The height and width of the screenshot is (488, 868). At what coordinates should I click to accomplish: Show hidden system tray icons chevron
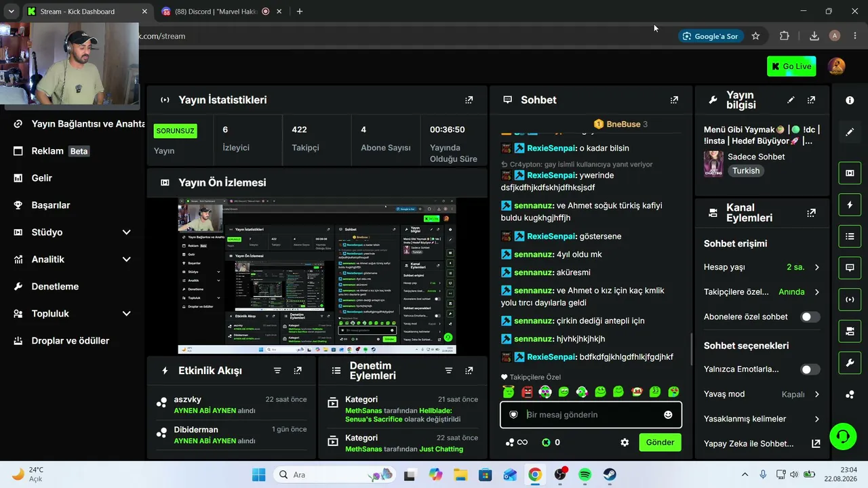[x=745, y=474]
